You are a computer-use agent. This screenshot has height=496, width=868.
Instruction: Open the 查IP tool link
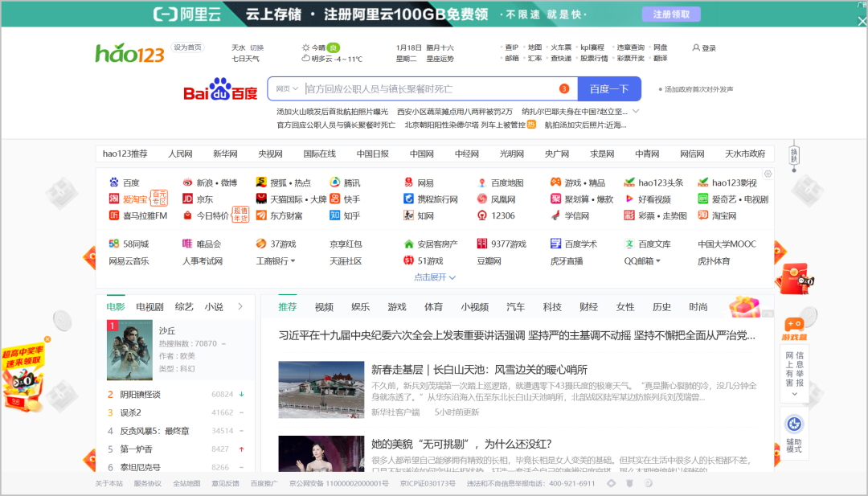511,47
